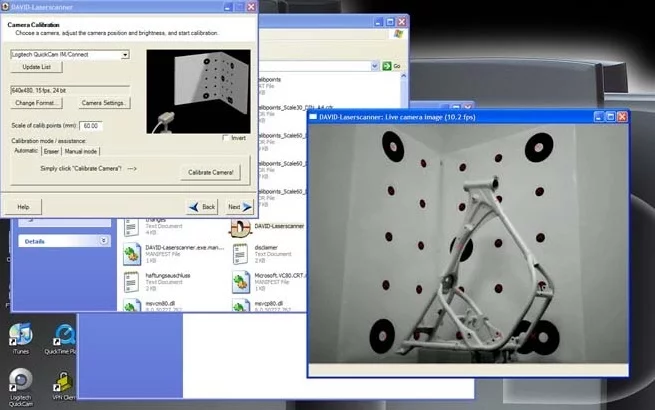This screenshot has width=655, height=410.
Task: Select the msvcp80.dll file icon
Action: 241,306
